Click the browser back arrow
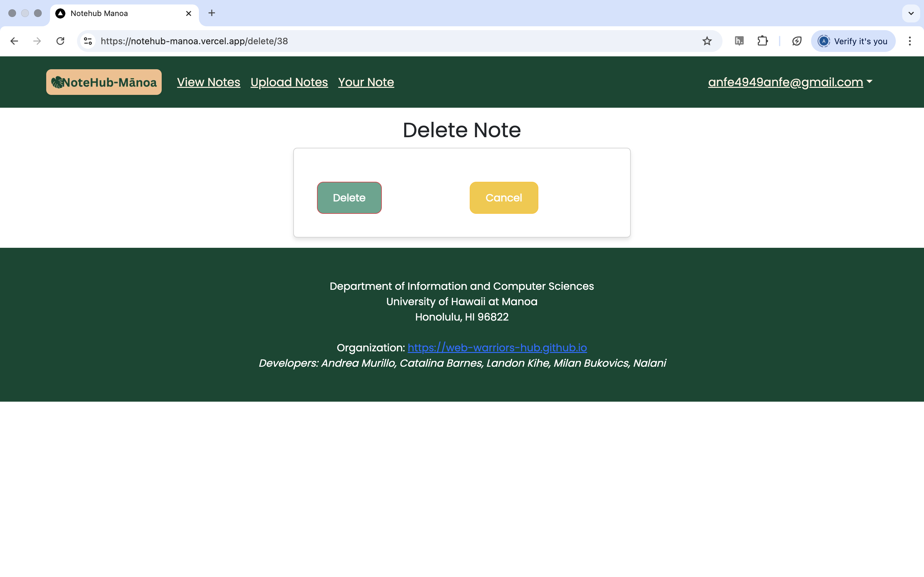 click(14, 41)
